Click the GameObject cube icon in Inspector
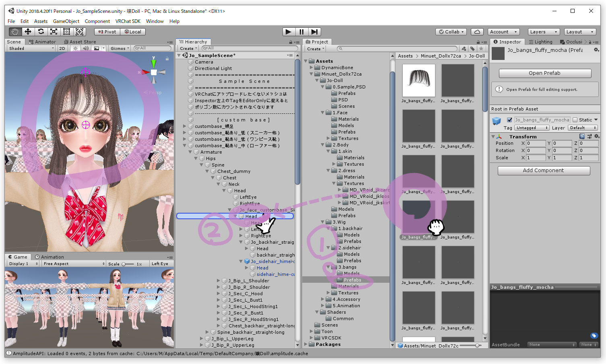 pyautogui.click(x=497, y=120)
